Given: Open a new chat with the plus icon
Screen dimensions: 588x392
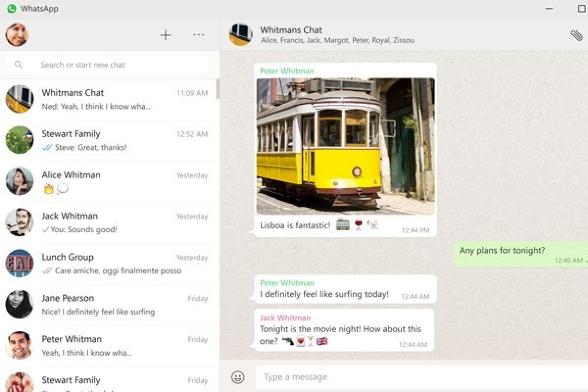Looking at the screenshot, I should pos(166,35).
